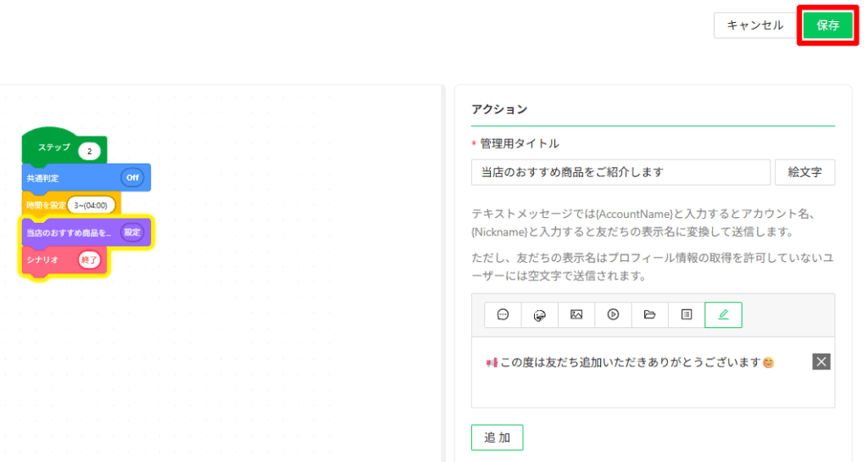Click the green 保存 save button
The height and width of the screenshot is (462, 868).
[x=827, y=25]
